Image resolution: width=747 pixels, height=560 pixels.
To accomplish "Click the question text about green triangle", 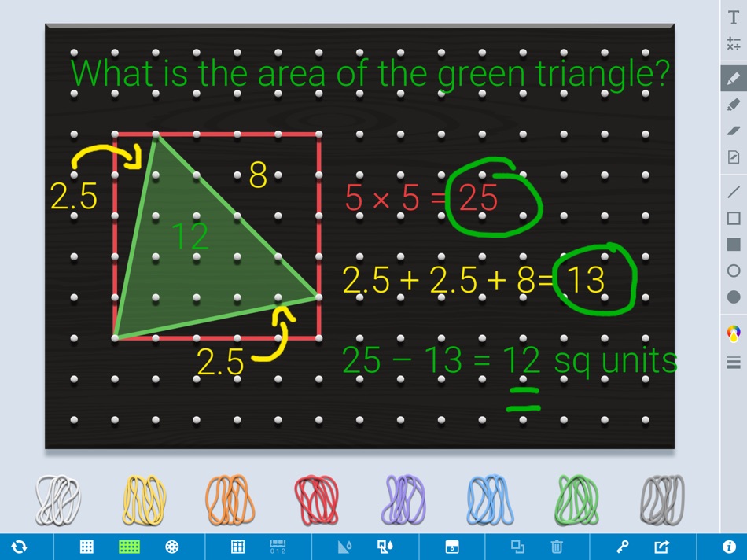I will pos(370,74).
